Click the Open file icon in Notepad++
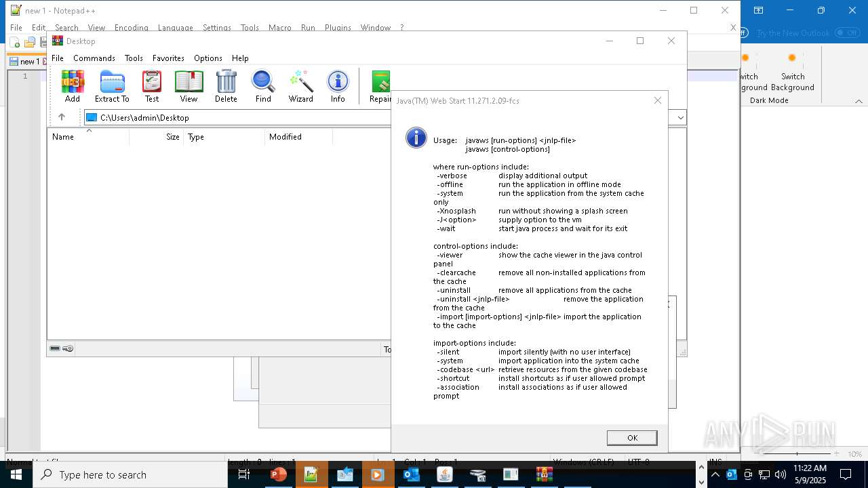Screen dimensions: 868x488 pos(30,42)
